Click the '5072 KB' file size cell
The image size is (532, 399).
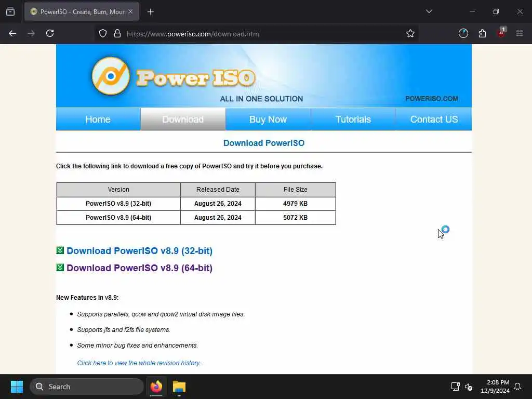[x=295, y=218]
